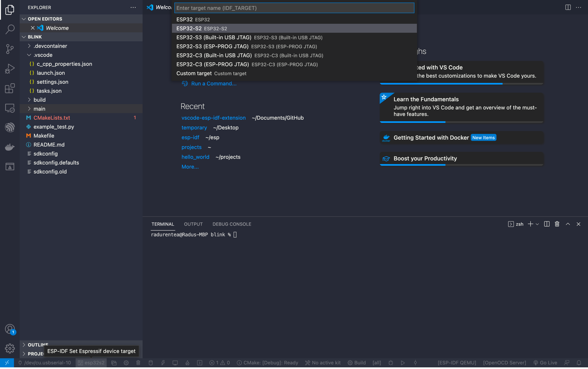The height and width of the screenshot is (369, 588).
Task: Switch to the DEBUG CONSOLE tab
Action: (231, 224)
